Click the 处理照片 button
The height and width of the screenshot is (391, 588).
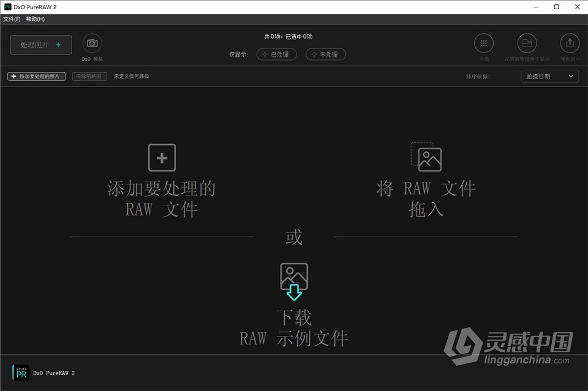click(40, 44)
